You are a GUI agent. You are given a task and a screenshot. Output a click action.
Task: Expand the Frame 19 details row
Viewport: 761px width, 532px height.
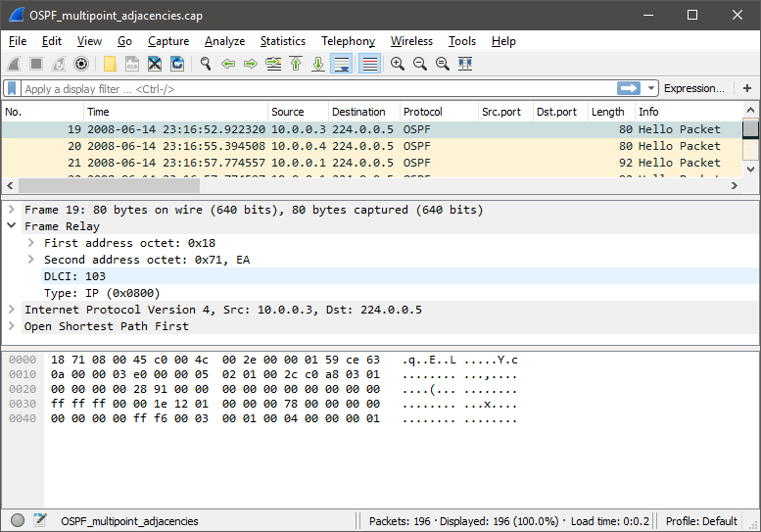click(12, 210)
